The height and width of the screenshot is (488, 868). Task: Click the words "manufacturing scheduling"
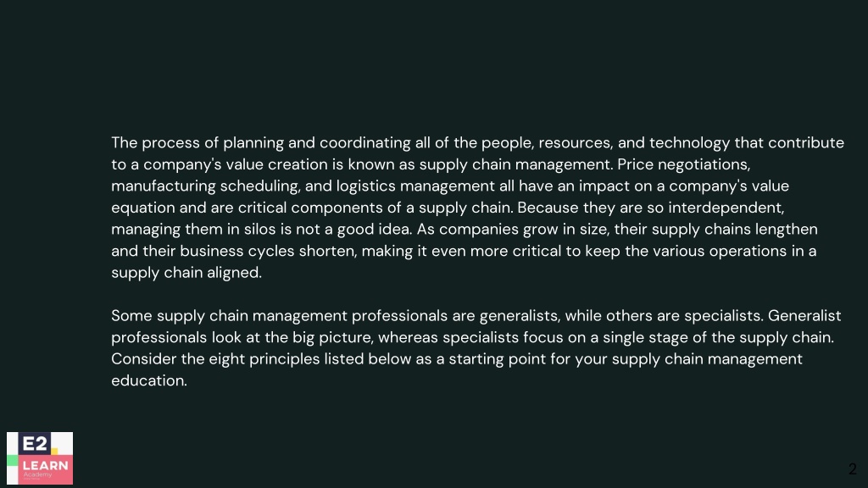point(205,186)
